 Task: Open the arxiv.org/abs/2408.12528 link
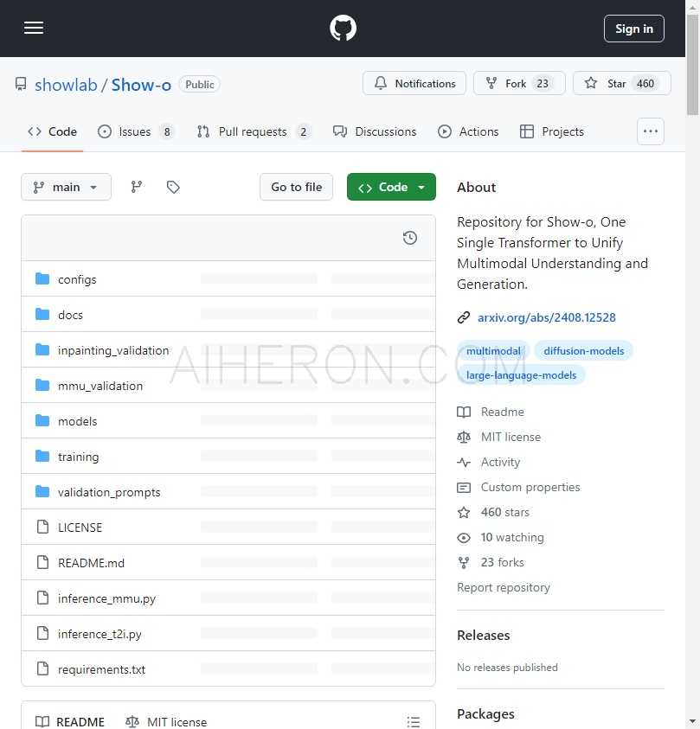click(x=546, y=317)
